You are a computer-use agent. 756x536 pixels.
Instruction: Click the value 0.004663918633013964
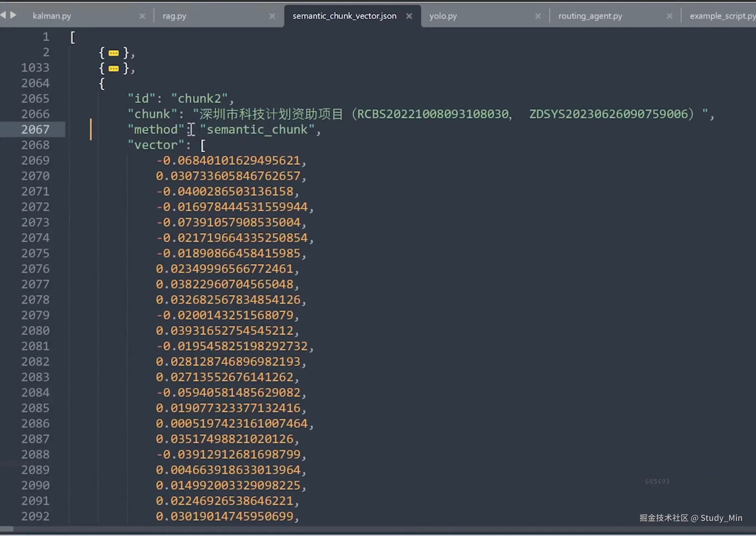point(228,470)
